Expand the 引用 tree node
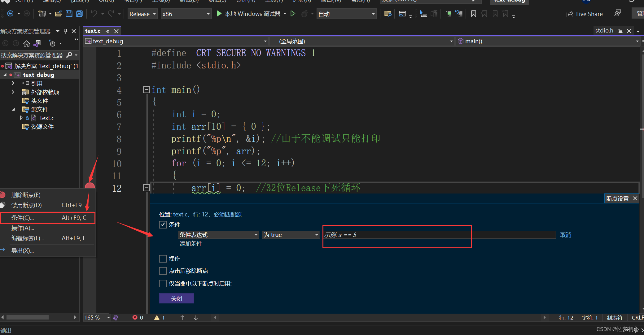 coord(13,83)
